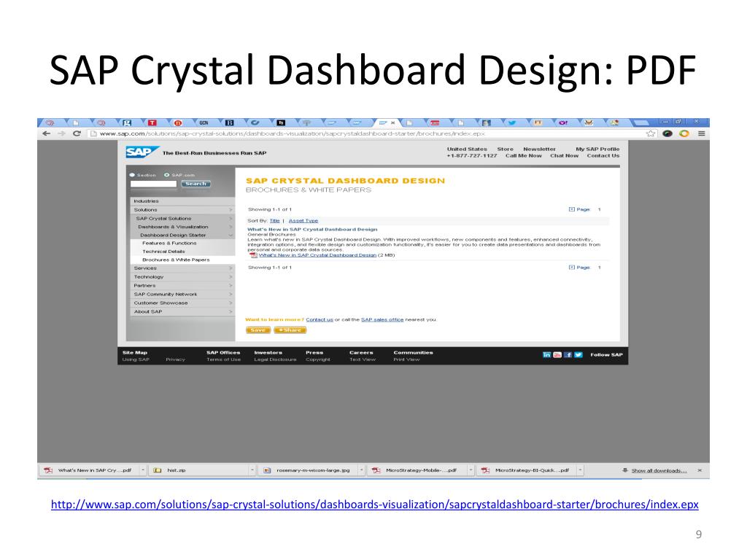Close the active SAP browser tab

pyautogui.click(x=393, y=122)
